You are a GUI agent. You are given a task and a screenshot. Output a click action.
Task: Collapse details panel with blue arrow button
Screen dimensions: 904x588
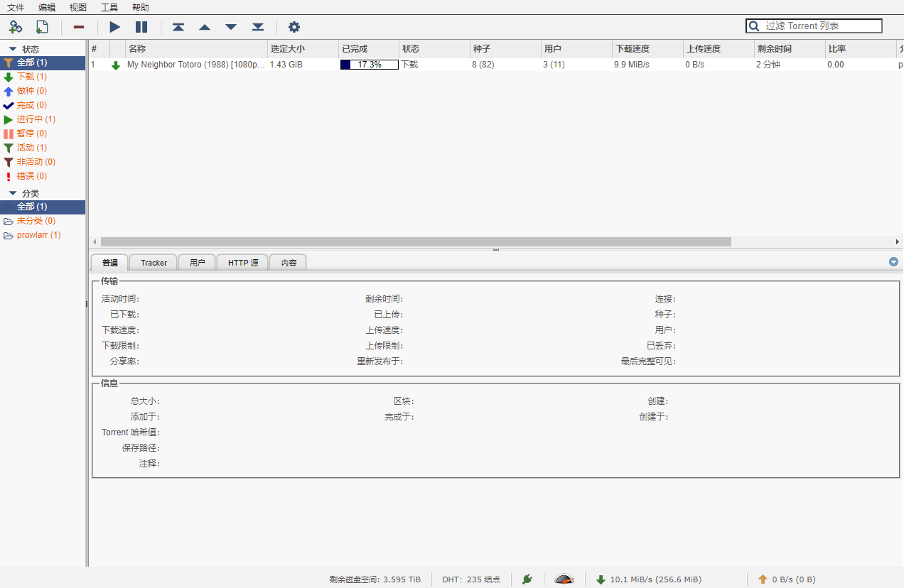(x=894, y=261)
